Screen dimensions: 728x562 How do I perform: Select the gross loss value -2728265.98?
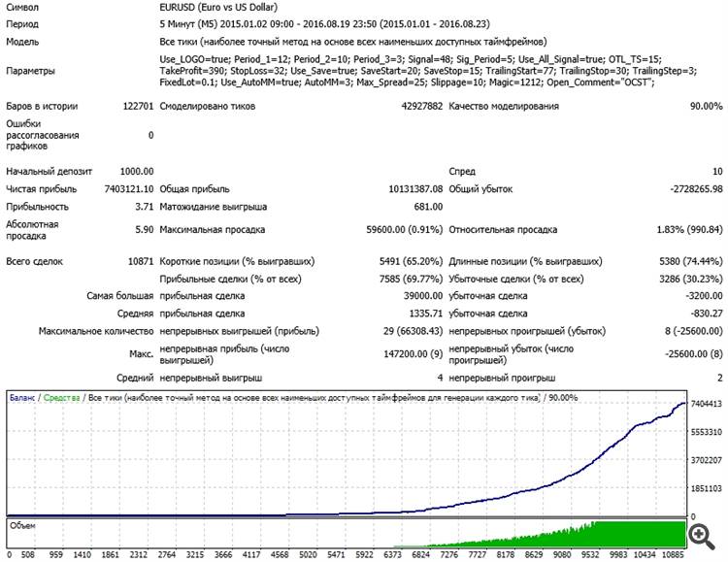click(x=696, y=189)
